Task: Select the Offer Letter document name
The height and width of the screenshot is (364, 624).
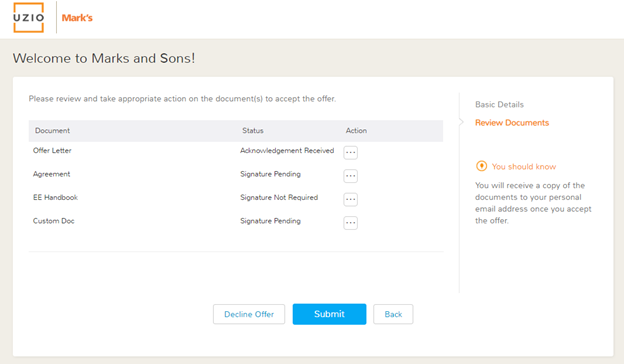Action: tap(52, 150)
